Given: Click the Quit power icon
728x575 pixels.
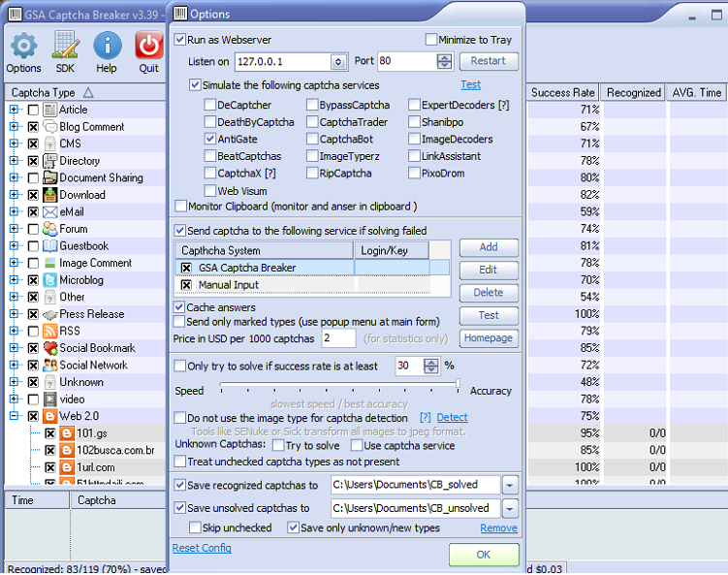Looking at the screenshot, I should (149, 46).
